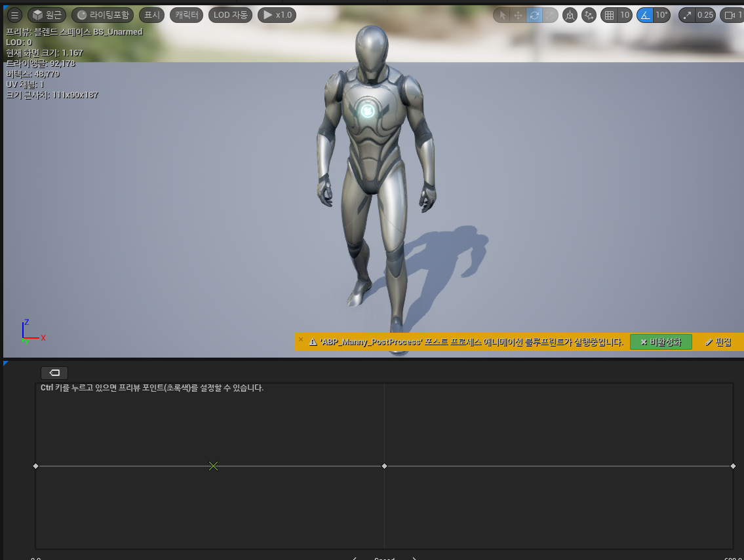Click the warning triangle icon in notification

(313, 342)
